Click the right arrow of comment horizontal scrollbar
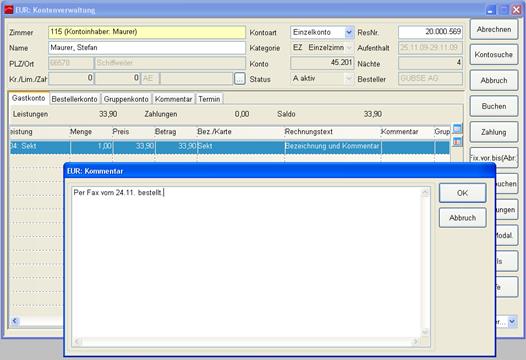Image resolution: width=526 pixels, height=360 pixels. coord(416,342)
